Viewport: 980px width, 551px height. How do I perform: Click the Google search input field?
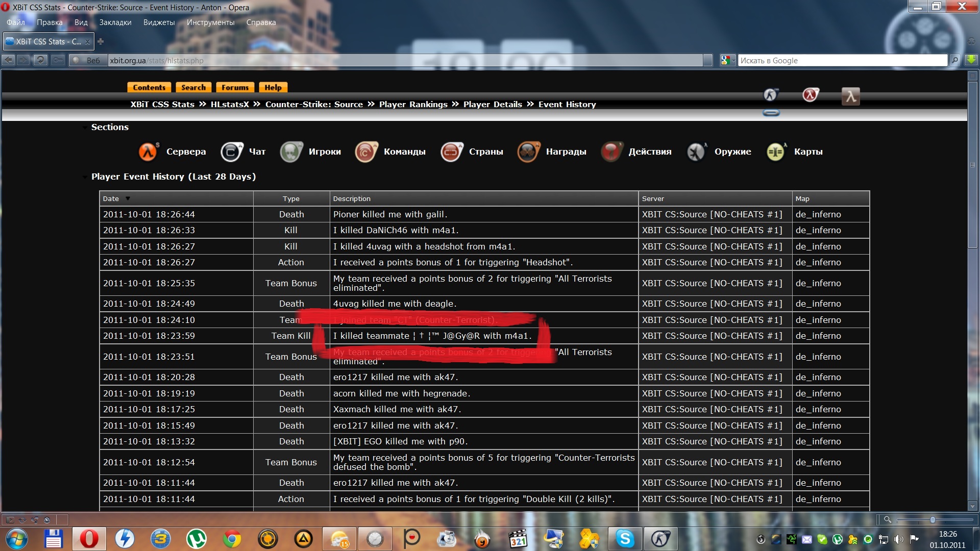(x=842, y=60)
